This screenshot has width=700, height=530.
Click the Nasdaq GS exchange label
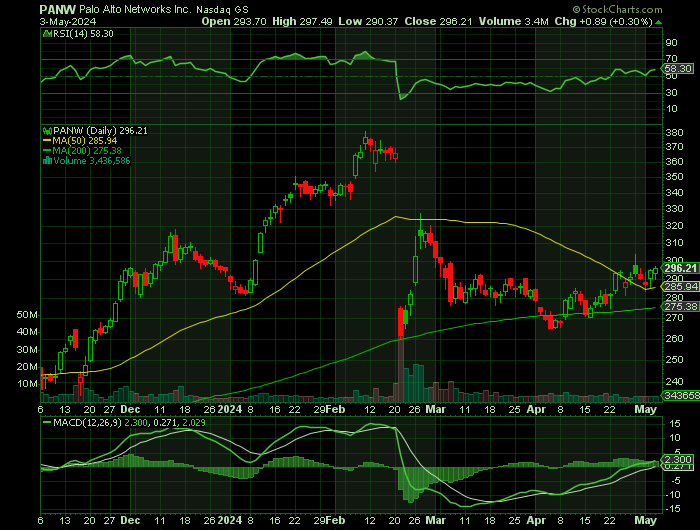click(x=222, y=9)
